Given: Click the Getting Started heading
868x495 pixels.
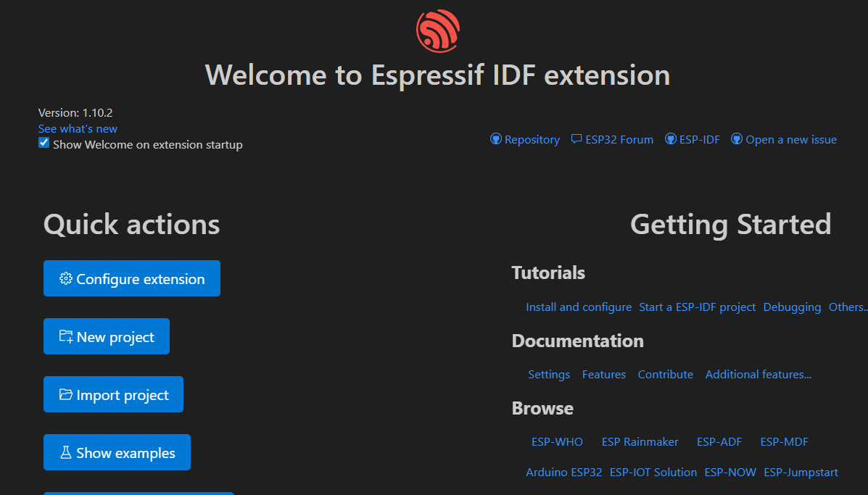Looking at the screenshot, I should pyautogui.click(x=731, y=225).
